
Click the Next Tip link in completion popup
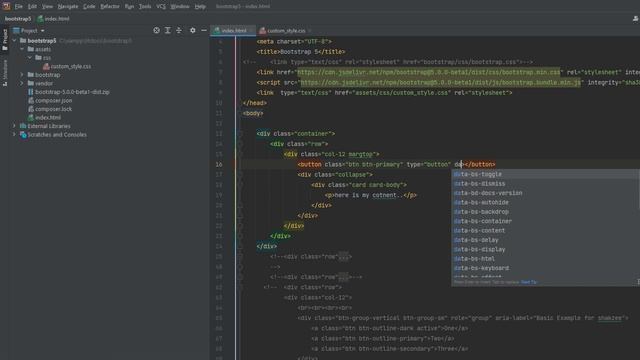[529, 282]
